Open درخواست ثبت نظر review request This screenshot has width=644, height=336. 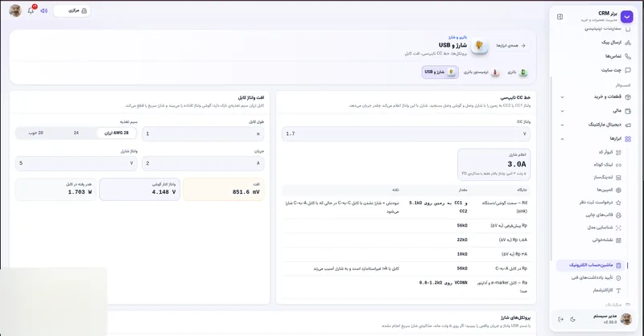[596, 203]
